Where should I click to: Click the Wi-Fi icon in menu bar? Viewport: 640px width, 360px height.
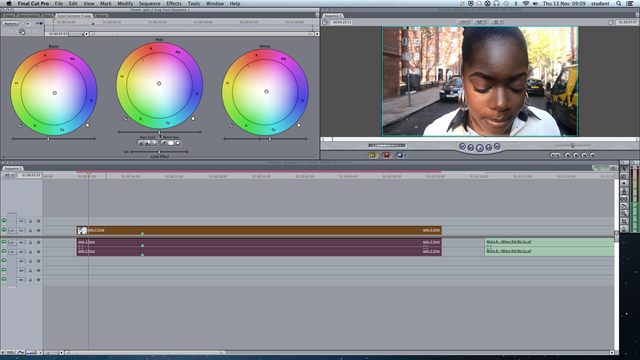525,3
